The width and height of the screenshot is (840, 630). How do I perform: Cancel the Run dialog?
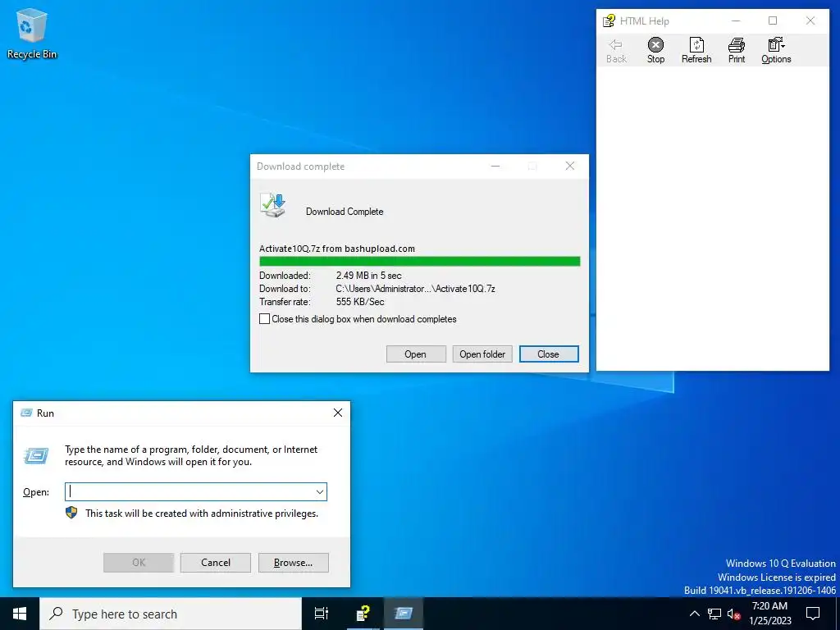coord(216,563)
